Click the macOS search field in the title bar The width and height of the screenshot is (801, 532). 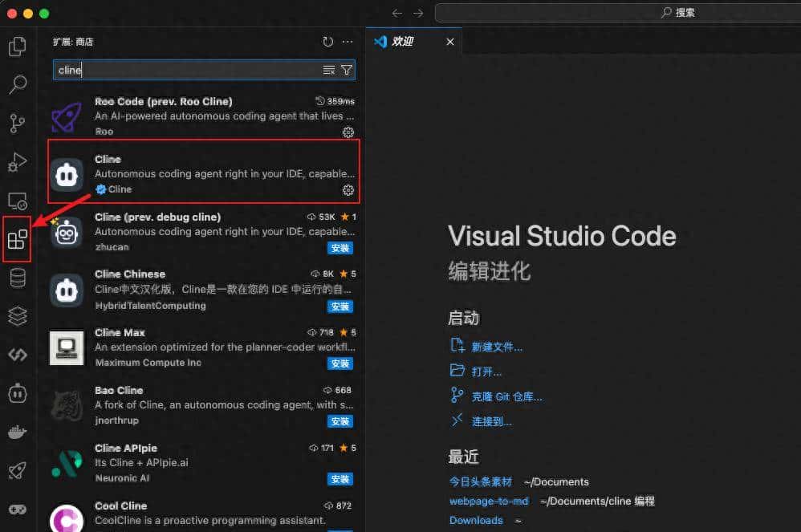pyautogui.click(x=678, y=12)
